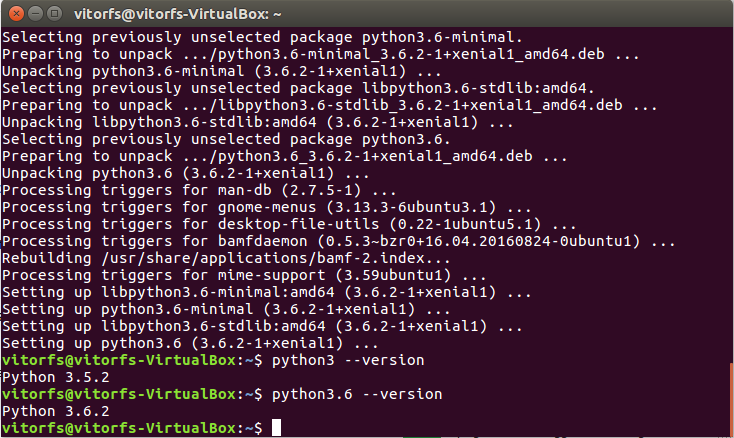The width and height of the screenshot is (734, 438).
Task: Click the last empty green prompt
Action: 132,428
